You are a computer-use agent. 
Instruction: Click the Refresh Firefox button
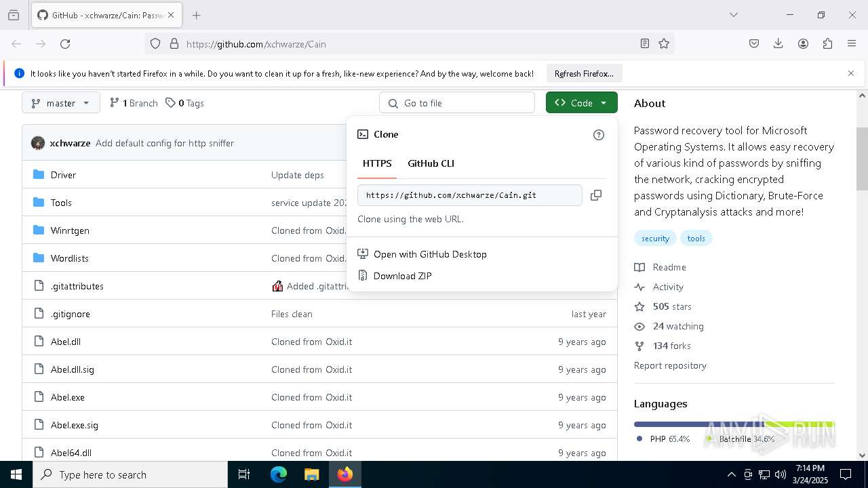(x=584, y=73)
